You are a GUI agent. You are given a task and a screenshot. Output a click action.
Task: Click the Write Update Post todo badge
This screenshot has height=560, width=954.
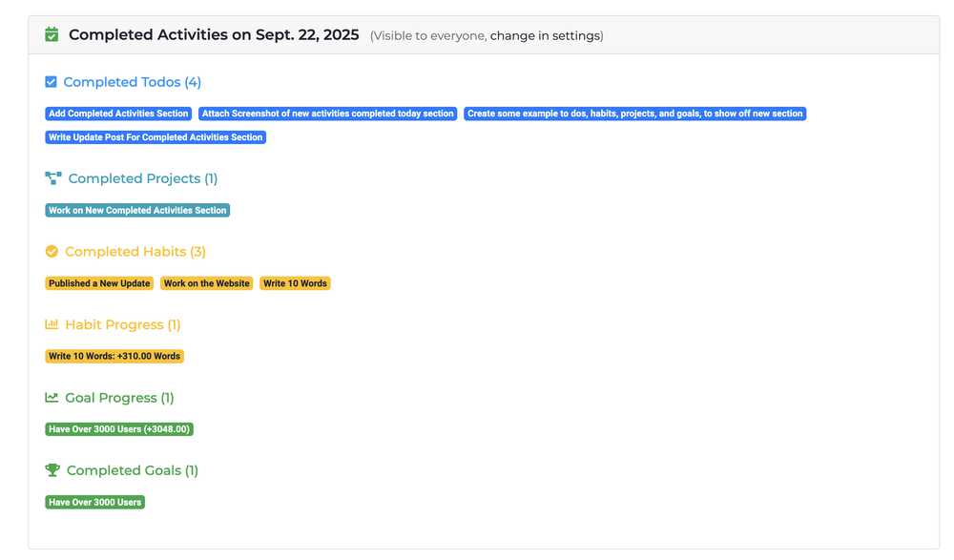156,136
